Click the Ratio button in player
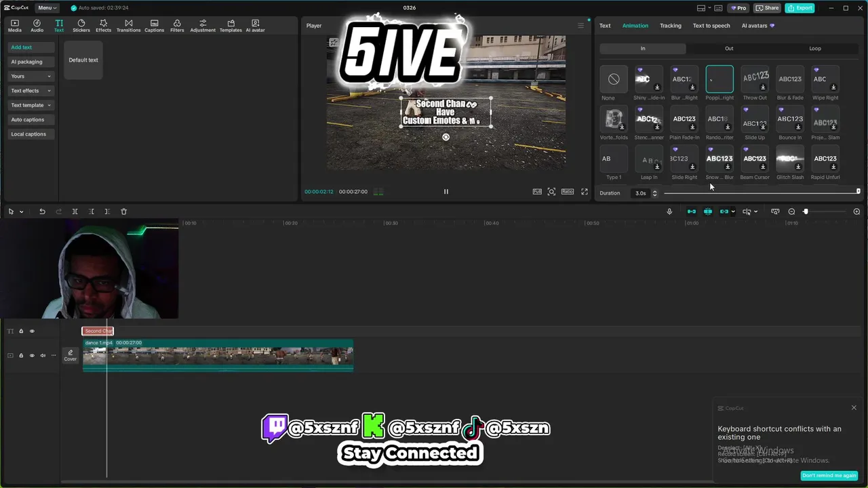The height and width of the screenshot is (488, 868). tap(568, 192)
